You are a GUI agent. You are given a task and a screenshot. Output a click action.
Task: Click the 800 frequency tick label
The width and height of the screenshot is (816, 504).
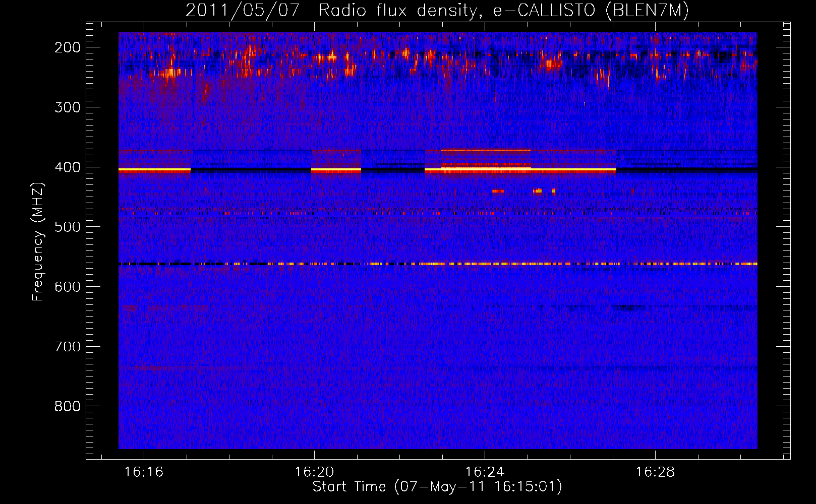67,406
